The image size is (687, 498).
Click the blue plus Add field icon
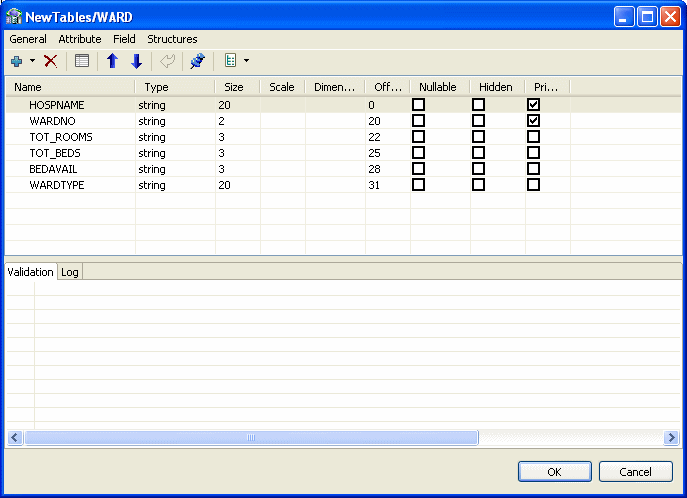click(x=17, y=61)
